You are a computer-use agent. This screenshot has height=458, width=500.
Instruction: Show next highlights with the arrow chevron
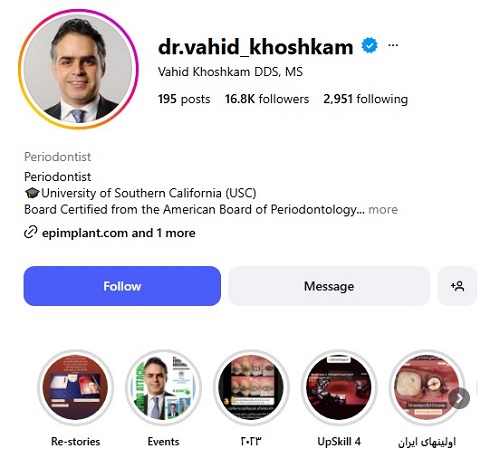point(459,398)
